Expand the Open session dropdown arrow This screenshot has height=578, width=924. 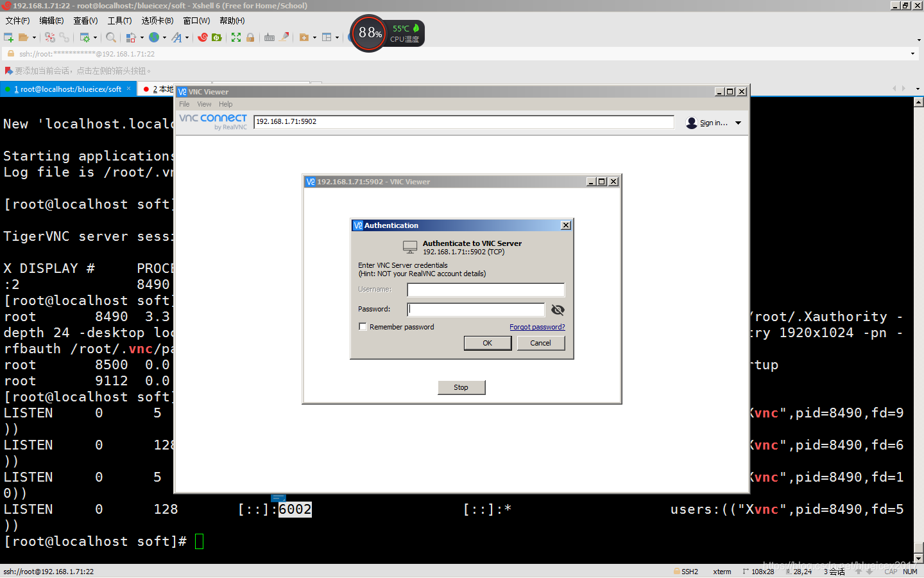(x=34, y=37)
